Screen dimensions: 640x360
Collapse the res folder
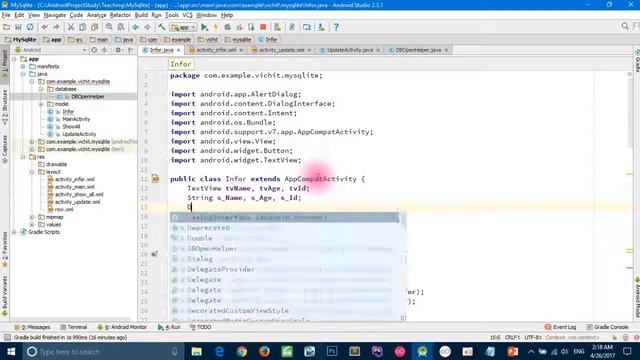23,157
